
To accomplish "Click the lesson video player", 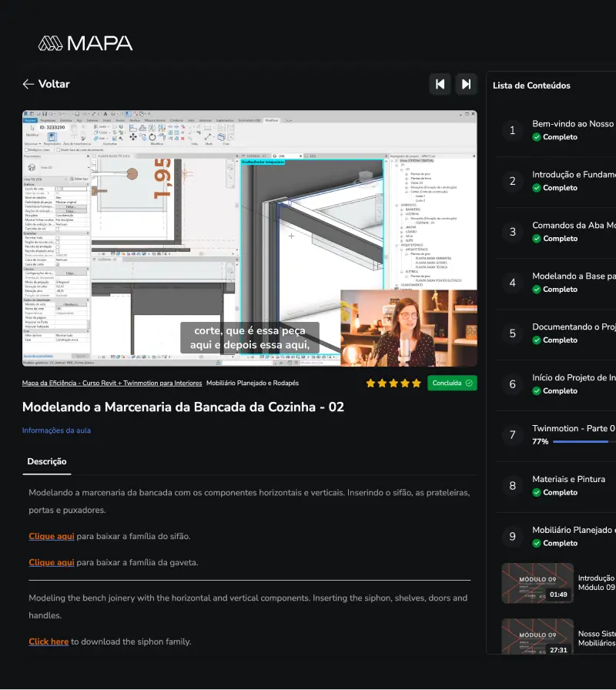I will click(x=249, y=238).
